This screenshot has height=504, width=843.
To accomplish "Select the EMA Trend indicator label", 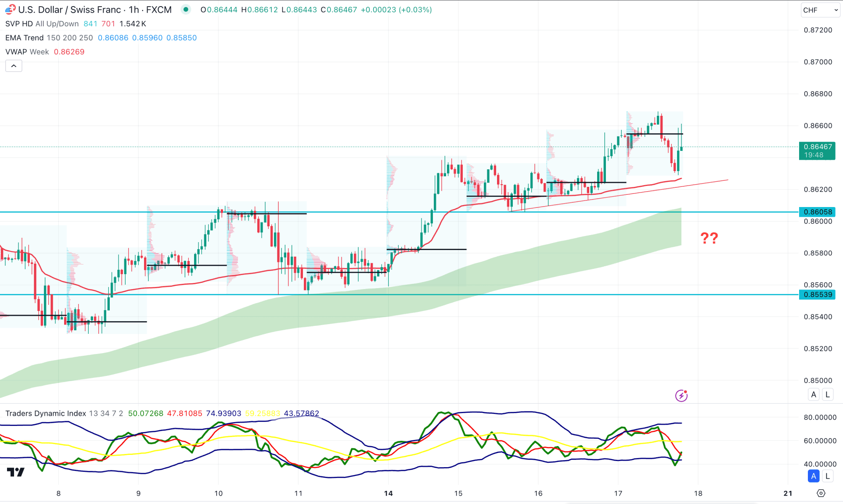I will pyautogui.click(x=25, y=38).
